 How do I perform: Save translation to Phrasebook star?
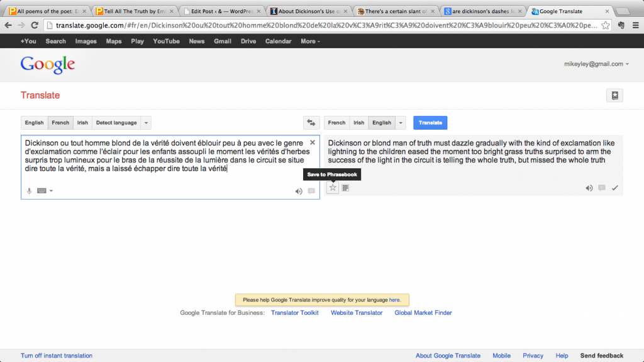333,188
